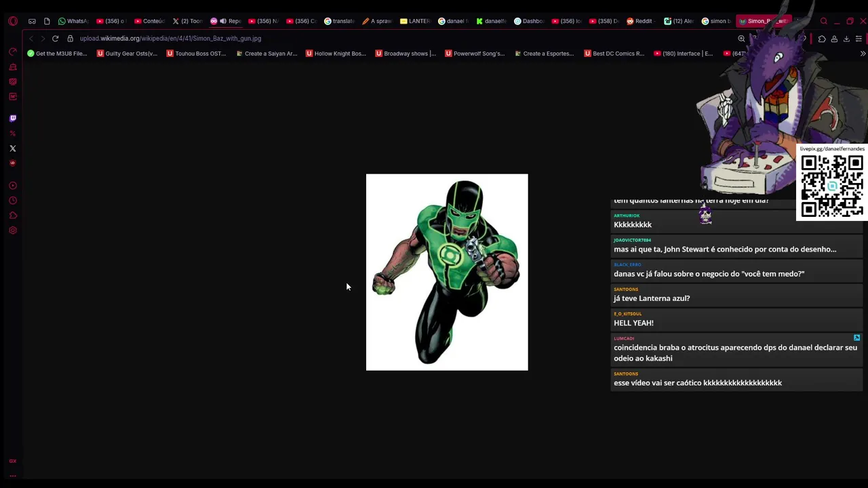868x488 pixels.
Task: Click the blue badge beside LUMCADI's message
Action: tap(856, 338)
